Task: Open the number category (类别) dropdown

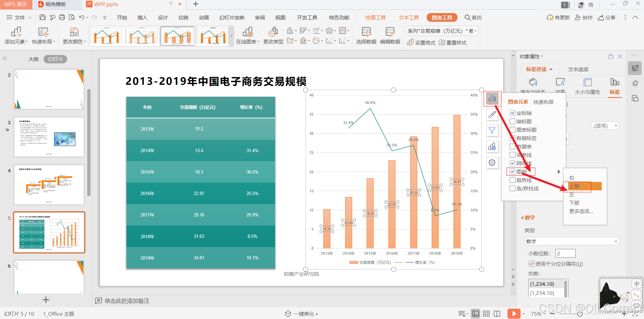Action: [x=572, y=241]
